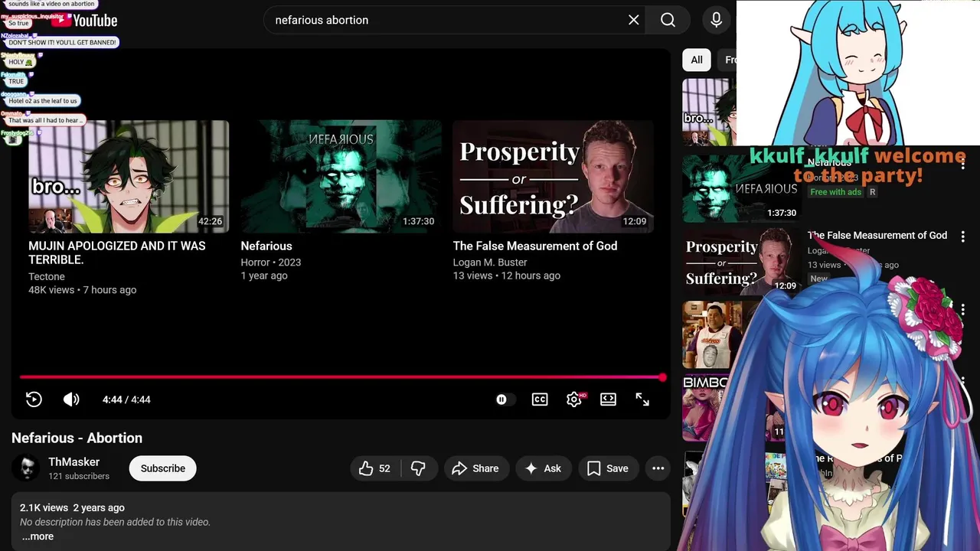The height and width of the screenshot is (551, 980).
Task: Click 'The False Measurement of God' endscreen title
Action: click(535, 246)
